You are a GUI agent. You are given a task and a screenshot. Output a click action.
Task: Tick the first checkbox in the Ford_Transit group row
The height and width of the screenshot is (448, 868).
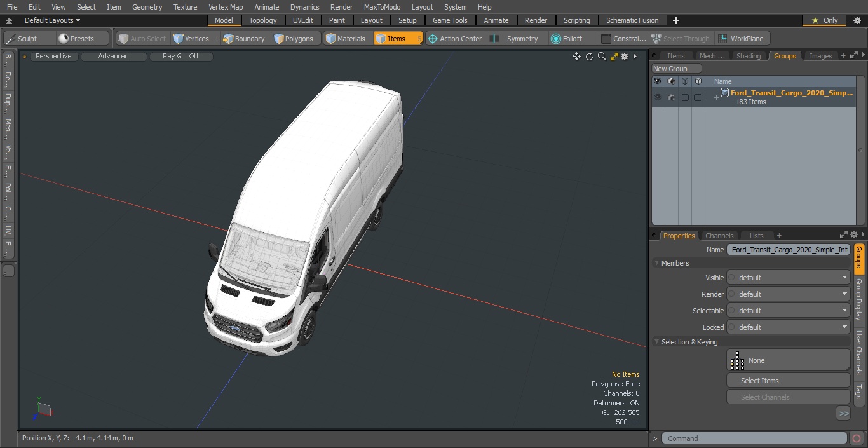pos(684,97)
